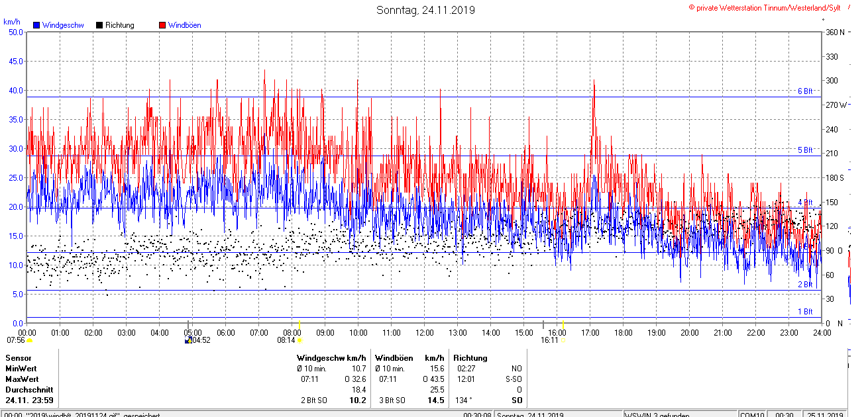Select the Richtung legend label

[120, 25]
